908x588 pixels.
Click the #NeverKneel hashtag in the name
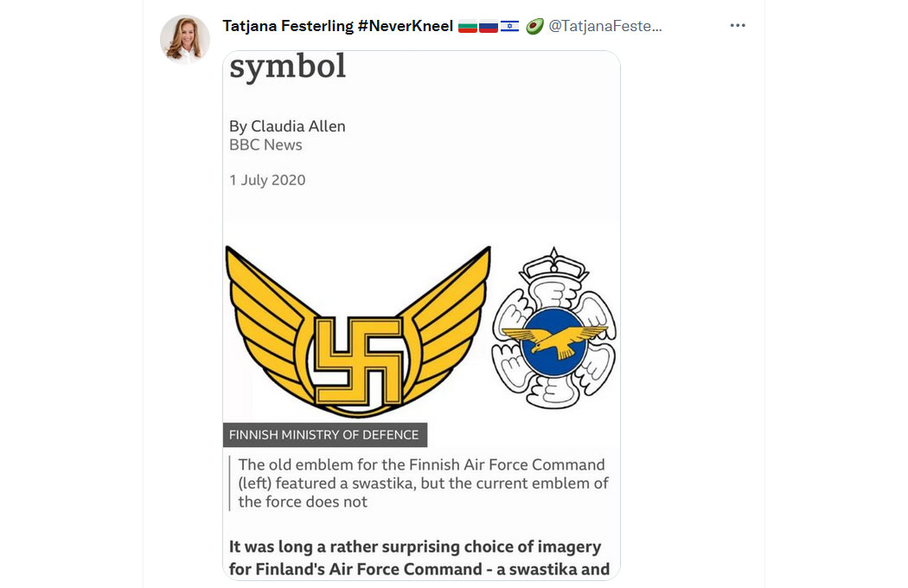(406, 26)
